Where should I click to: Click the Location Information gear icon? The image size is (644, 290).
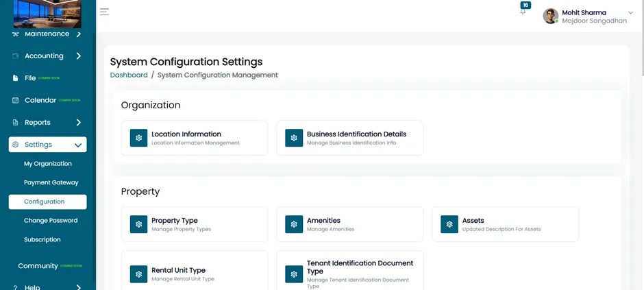139,138
